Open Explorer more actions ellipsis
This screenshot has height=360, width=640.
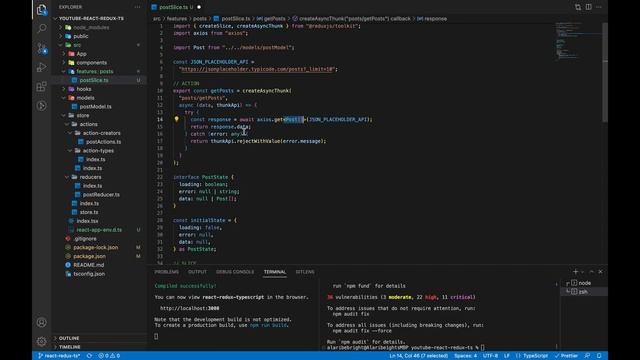coord(138,7)
